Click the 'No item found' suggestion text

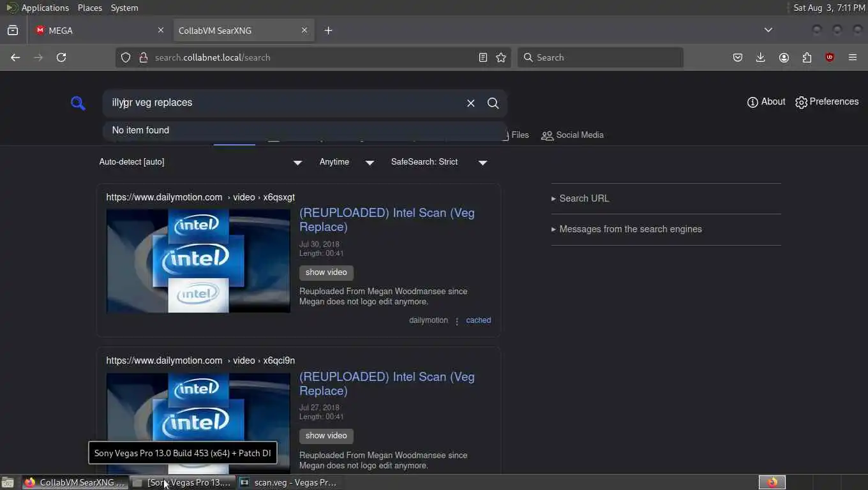(140, 130)
